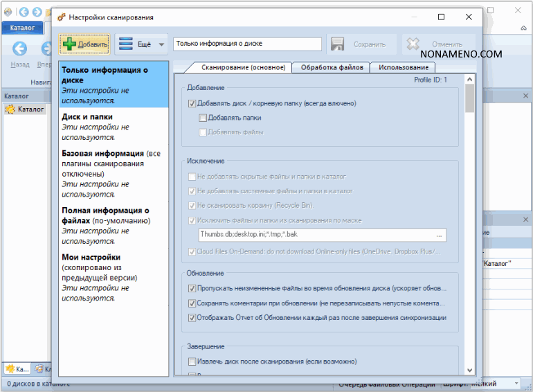Toggle Сохранять коментарии при обновлении checkbox

192,303
